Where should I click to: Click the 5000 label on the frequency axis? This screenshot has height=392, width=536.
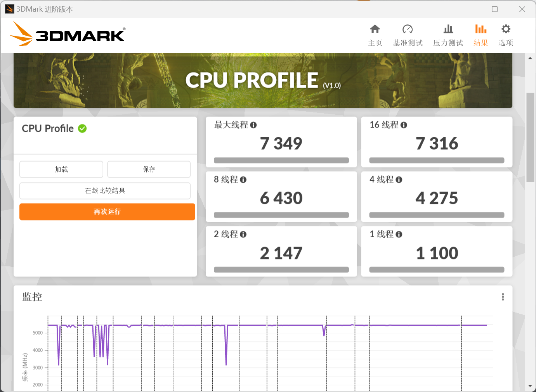[38, 333]
